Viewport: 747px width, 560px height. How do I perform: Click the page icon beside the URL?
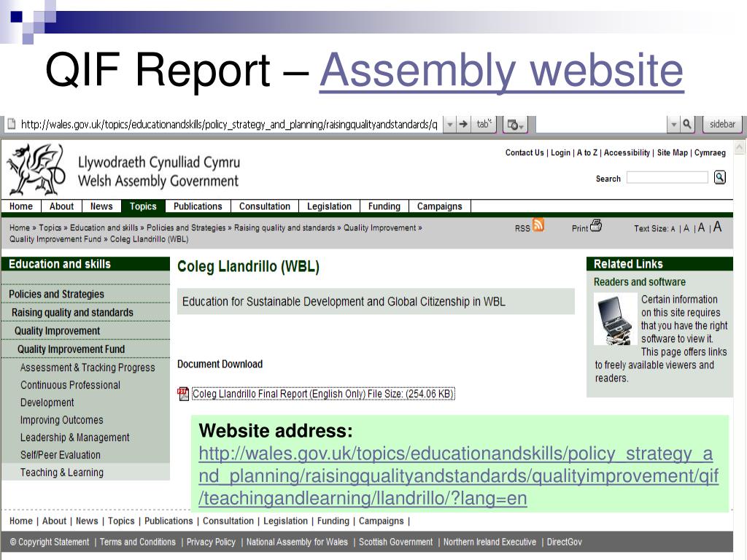pos(12,124)
